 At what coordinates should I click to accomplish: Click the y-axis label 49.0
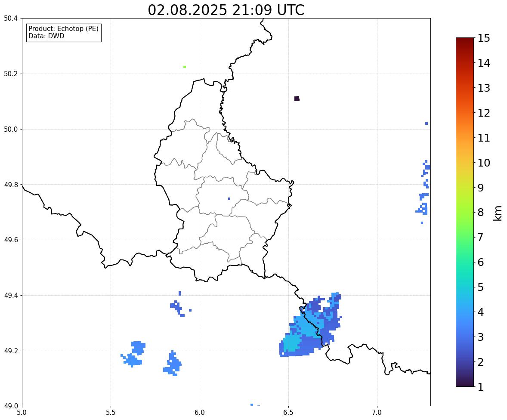tap(11, 406)
